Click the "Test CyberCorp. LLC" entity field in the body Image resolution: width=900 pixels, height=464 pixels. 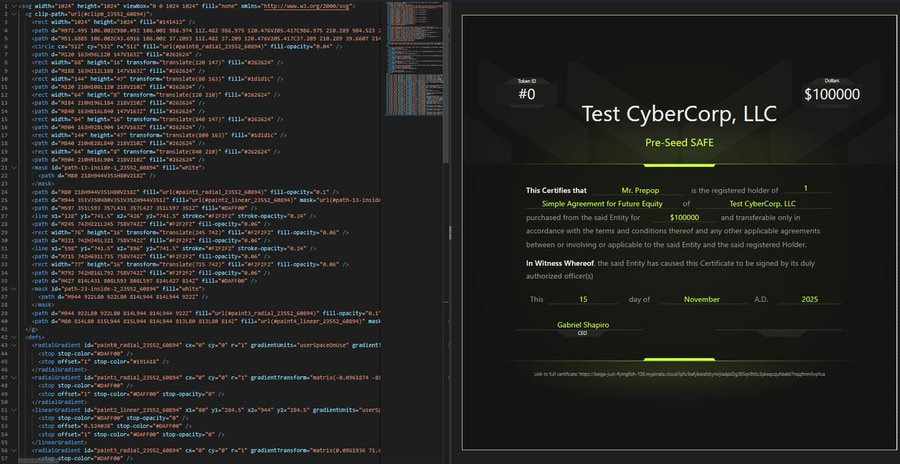pyautogui.click(x=762, y=204)
